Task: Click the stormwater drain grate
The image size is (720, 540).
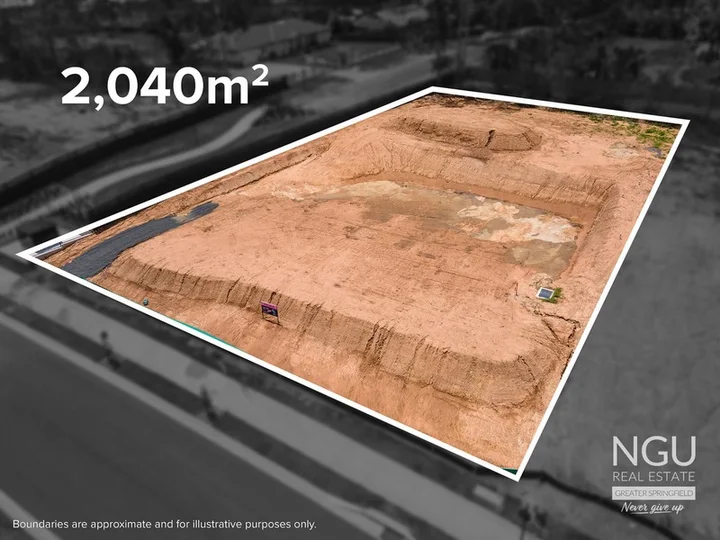Action: coord(545,294)
